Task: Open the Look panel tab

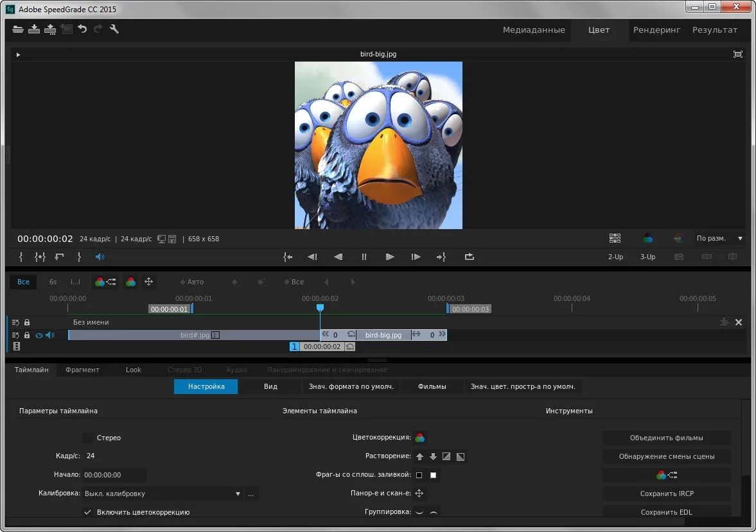Action: (x=133, y=370)
